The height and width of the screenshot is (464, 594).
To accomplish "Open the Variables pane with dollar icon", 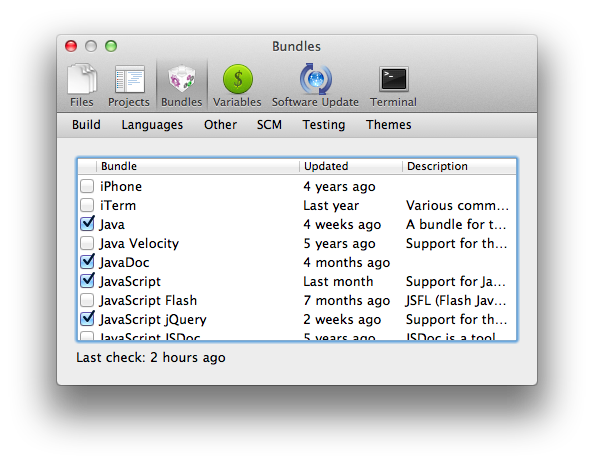I will coord(237,85).
